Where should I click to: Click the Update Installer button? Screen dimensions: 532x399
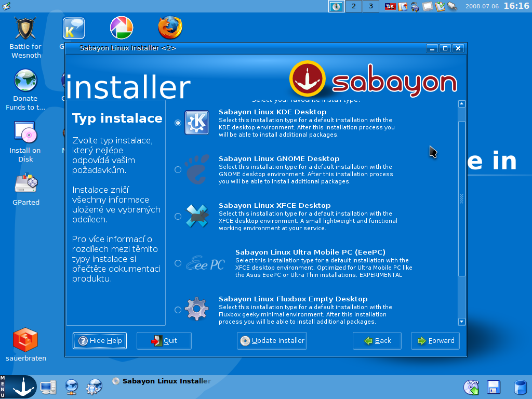pos(272,341)
